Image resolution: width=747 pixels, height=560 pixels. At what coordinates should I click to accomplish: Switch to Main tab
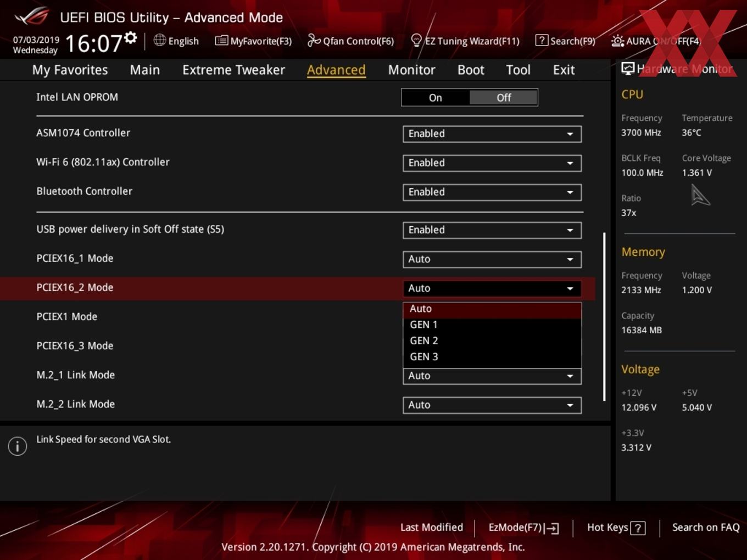(145, 70)
